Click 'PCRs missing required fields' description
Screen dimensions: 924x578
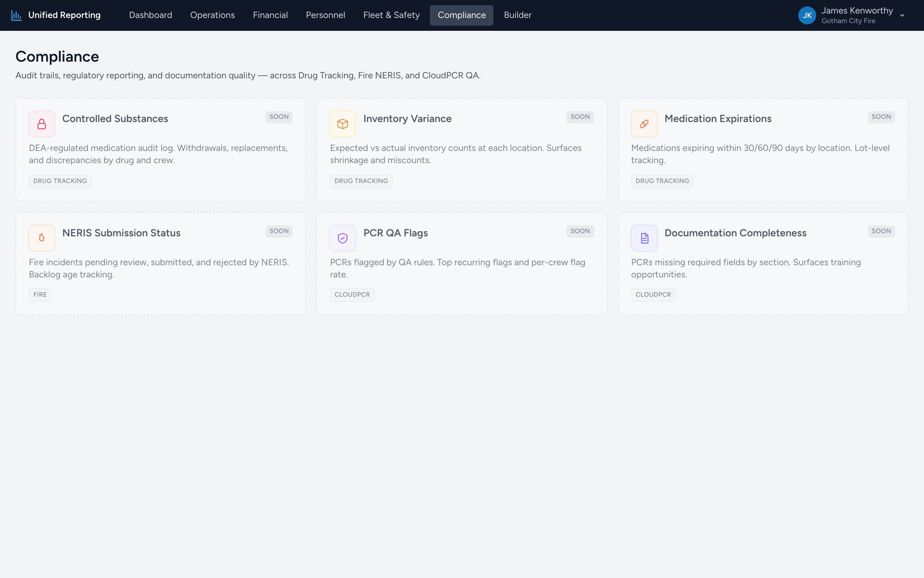746,268
